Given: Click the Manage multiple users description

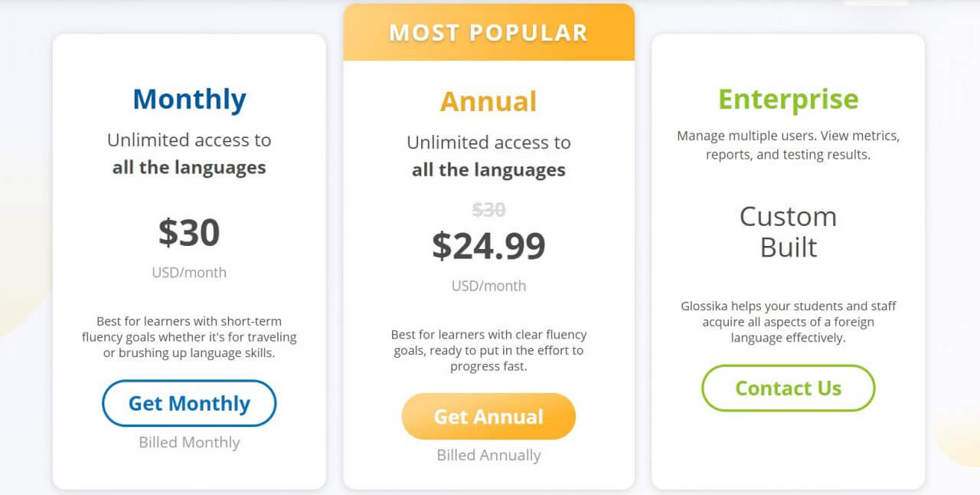Looking at the screenshot, I should coord(788,145).
